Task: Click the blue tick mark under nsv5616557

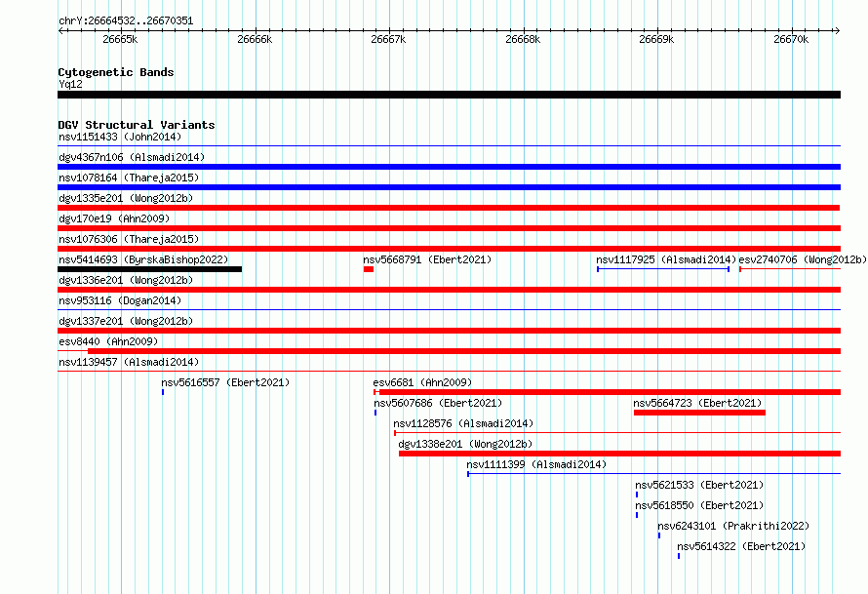Action: click(x=163, y=392)
